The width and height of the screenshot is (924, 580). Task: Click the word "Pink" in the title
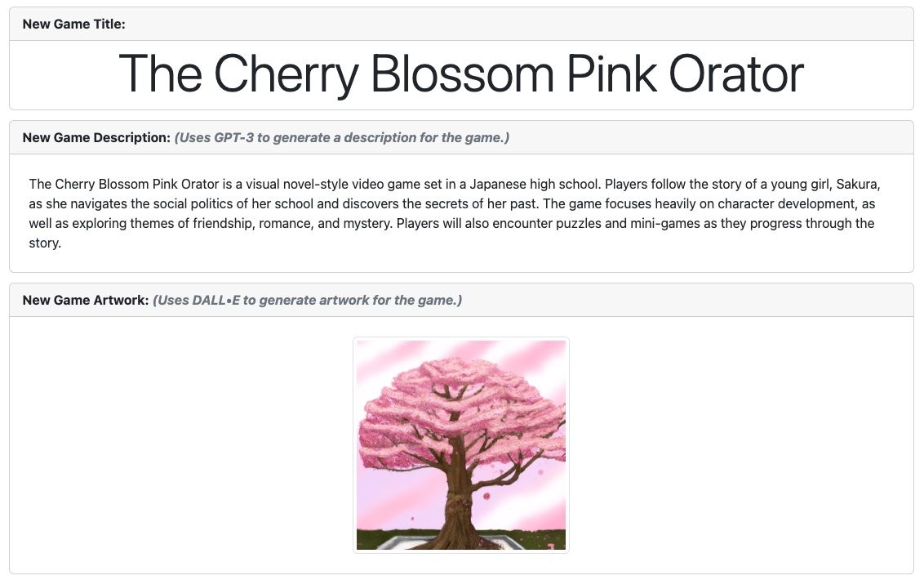pyautogui.click(x=612, y=74)
